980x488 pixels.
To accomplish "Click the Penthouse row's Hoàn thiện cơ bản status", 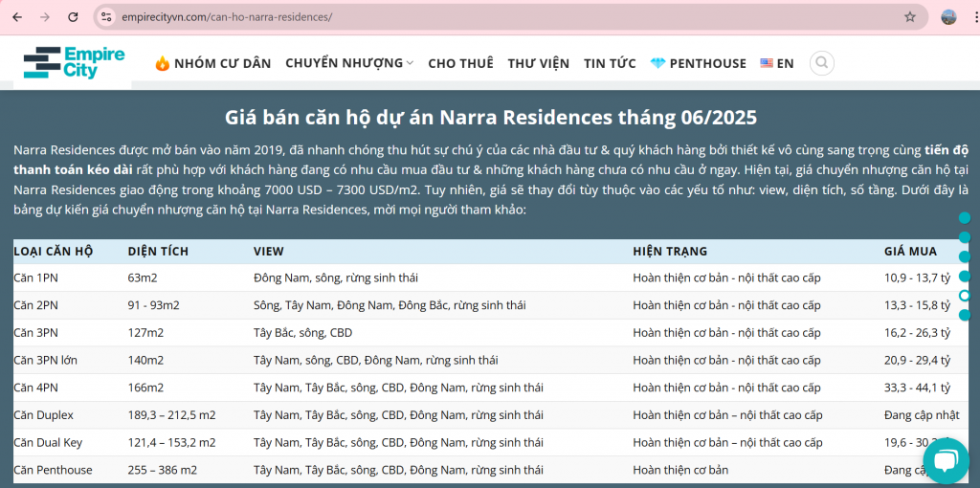I will click(680, 470).
